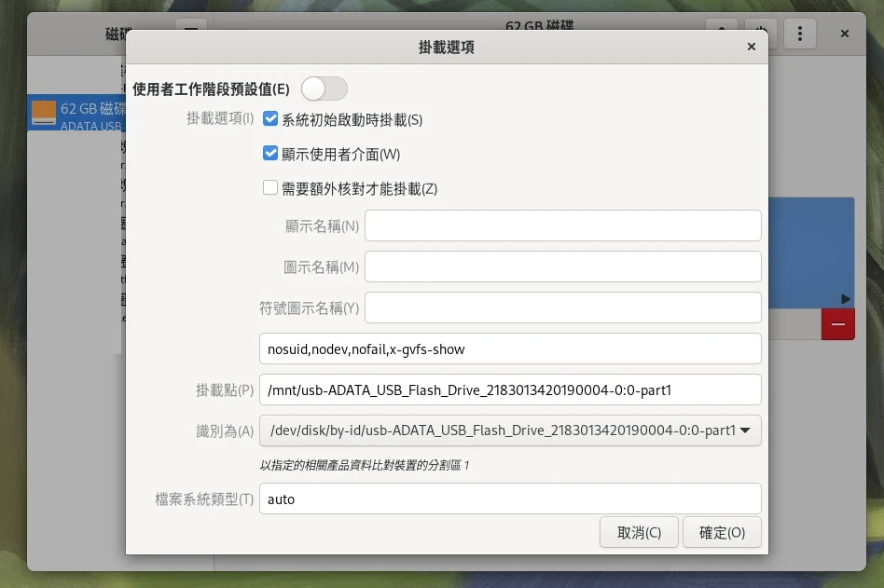This screenshot has width=884, height=588.
Task: Click the orange ADATA USB drive icon
Action: [44, 114]
